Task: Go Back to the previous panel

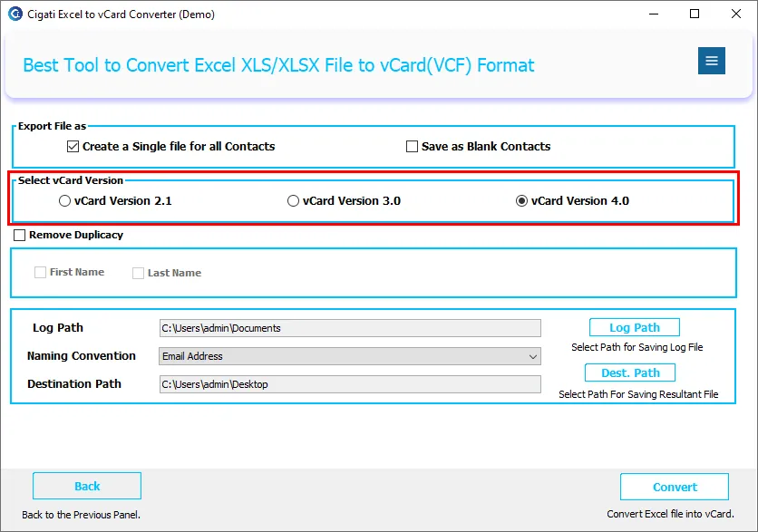Action: (87, 486)
